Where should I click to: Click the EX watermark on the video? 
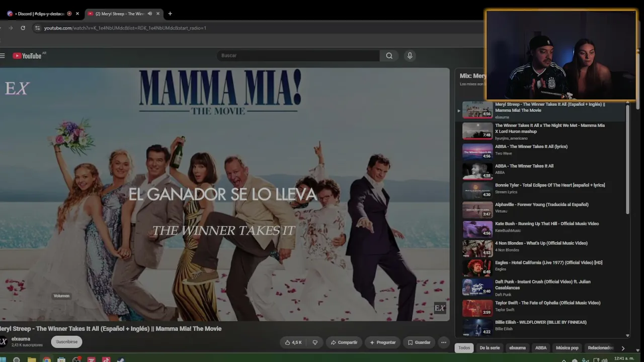440,308
